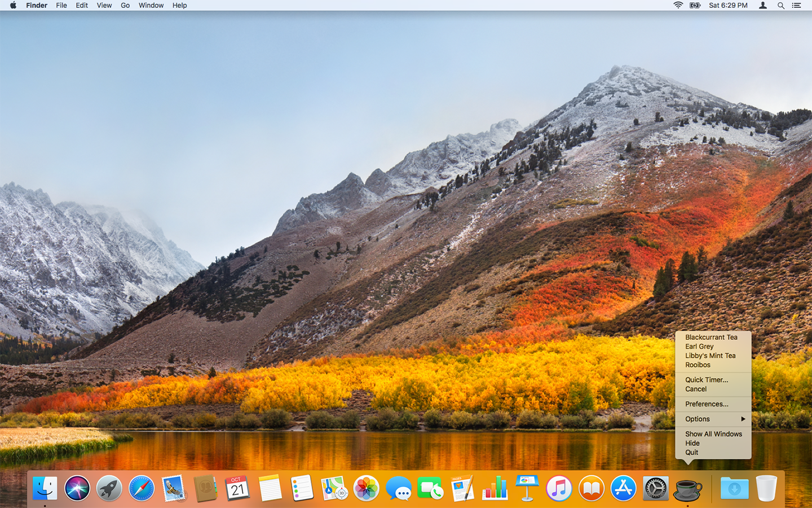
Task: Open Mail stamp icon in Dock
Action: pyautogui.click(x=173, y=488)
